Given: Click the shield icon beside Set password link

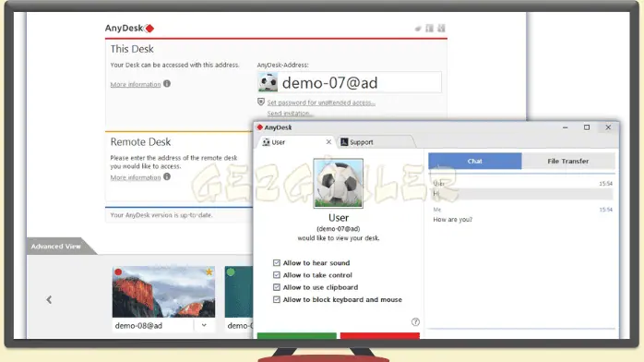Looking at the screenshot, I should (x=261, y=102).
